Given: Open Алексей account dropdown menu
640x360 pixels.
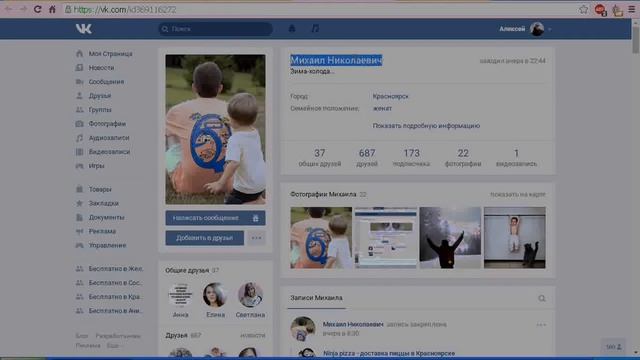Looking at the screenshot, I should pyautogui.click(x=525, y=29).
